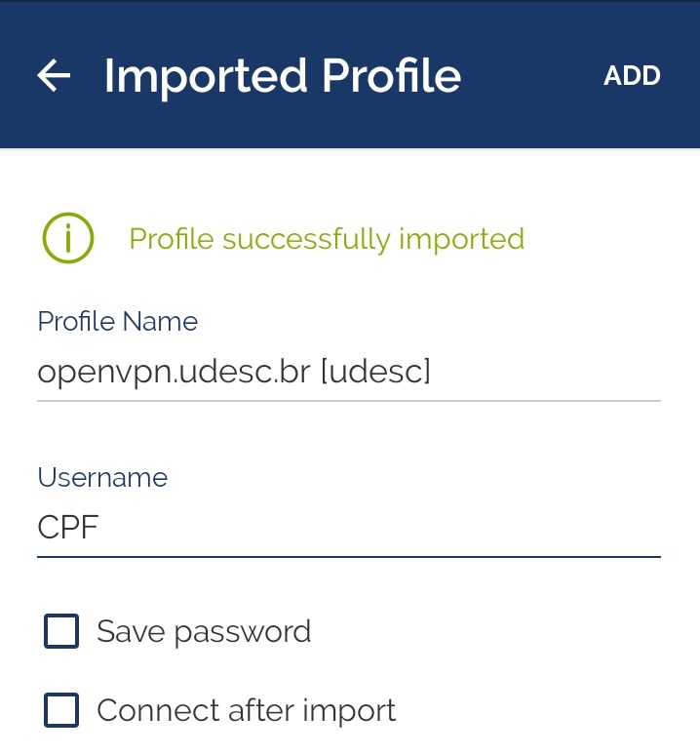This screenshot has height=755, width=700.
Task: Click the "Username" field label
Action: pos(102,478)
